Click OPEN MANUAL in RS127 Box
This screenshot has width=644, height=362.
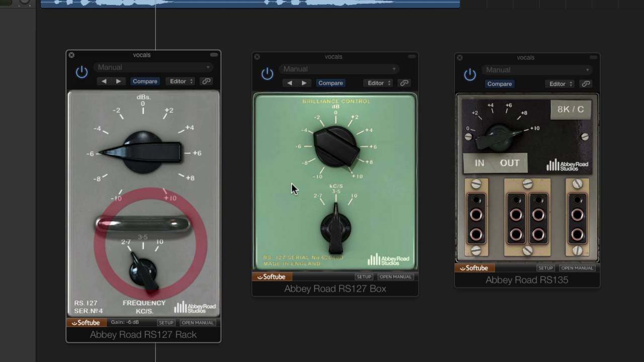tap(395, 277)
